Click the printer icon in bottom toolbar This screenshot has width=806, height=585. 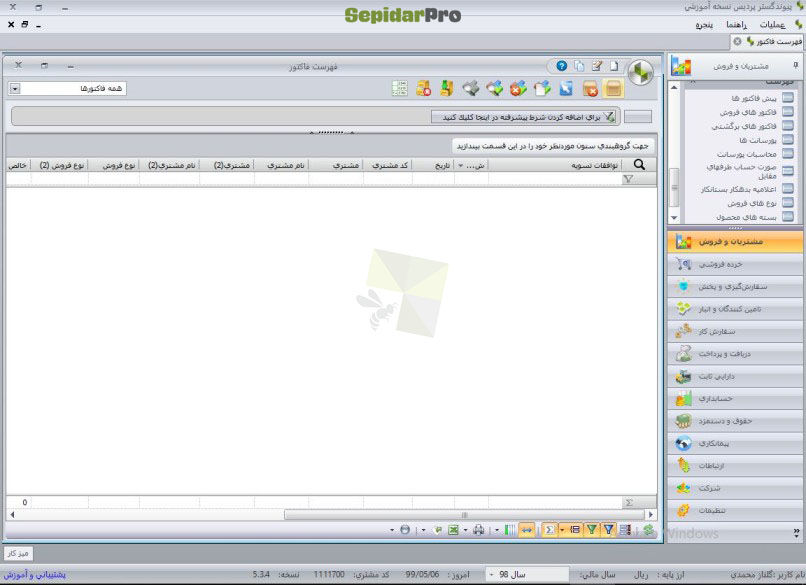(478, 529)
